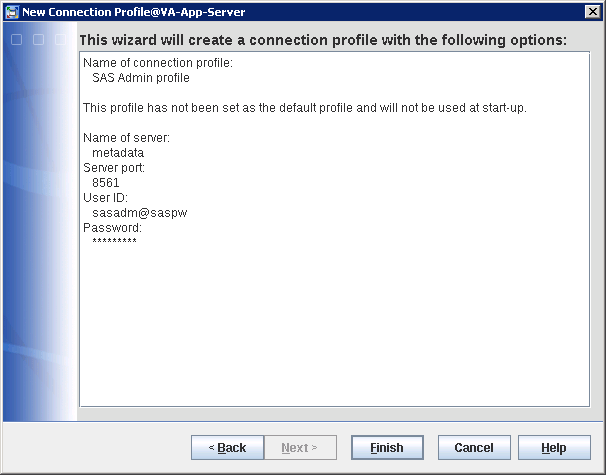The height and width of the screenshot is (475, 606).
Task: Click the window icon in title bar
Action: [12, 12]
